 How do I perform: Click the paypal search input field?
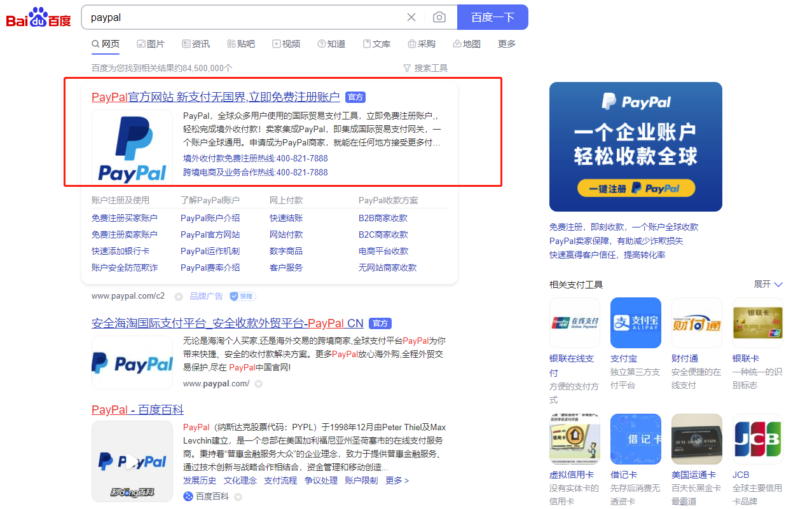(x=245, y=17)
